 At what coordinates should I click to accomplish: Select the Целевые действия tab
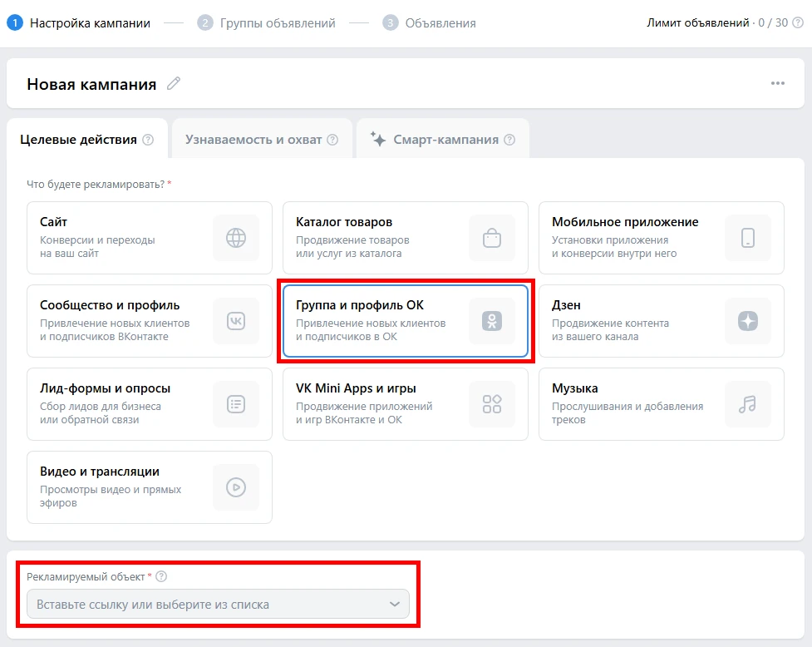[x=78, y=140]
